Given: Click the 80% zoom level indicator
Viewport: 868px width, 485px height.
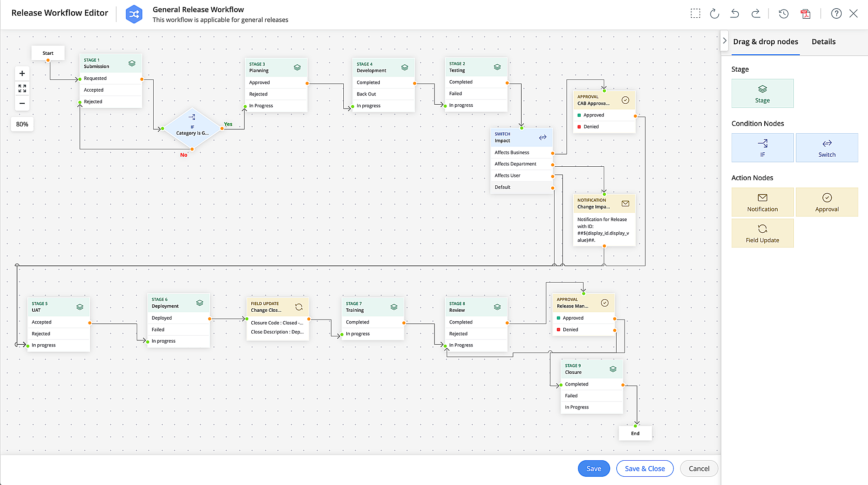Looking at the screenshot, I should tap(22, 124).
